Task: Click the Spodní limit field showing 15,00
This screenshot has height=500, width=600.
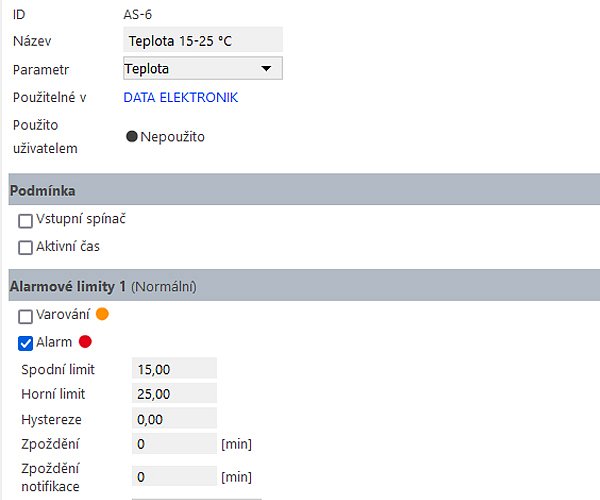Action: point(174,369)
